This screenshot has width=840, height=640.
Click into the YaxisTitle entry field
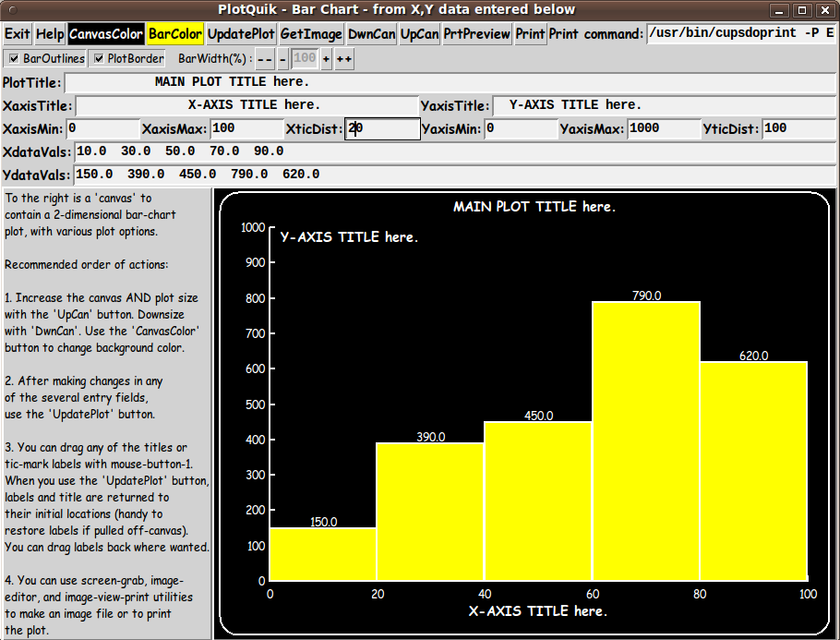click(x=665, y=105)
